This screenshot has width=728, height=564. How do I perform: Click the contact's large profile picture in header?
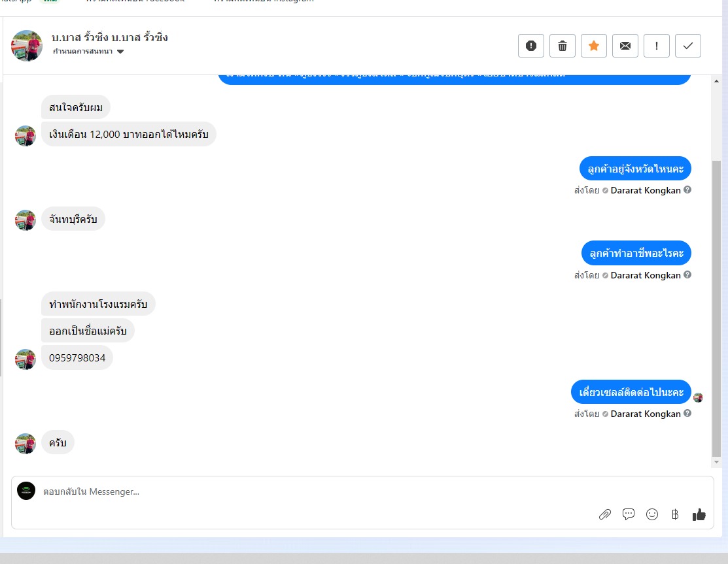[x=26, y=46]
